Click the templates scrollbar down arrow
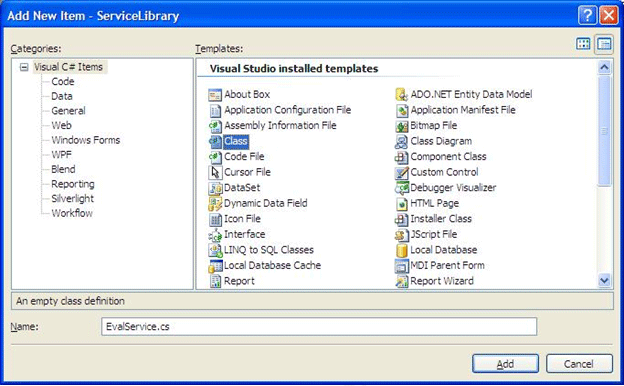This screenshot has width=624, height=386. coord(604,281)
